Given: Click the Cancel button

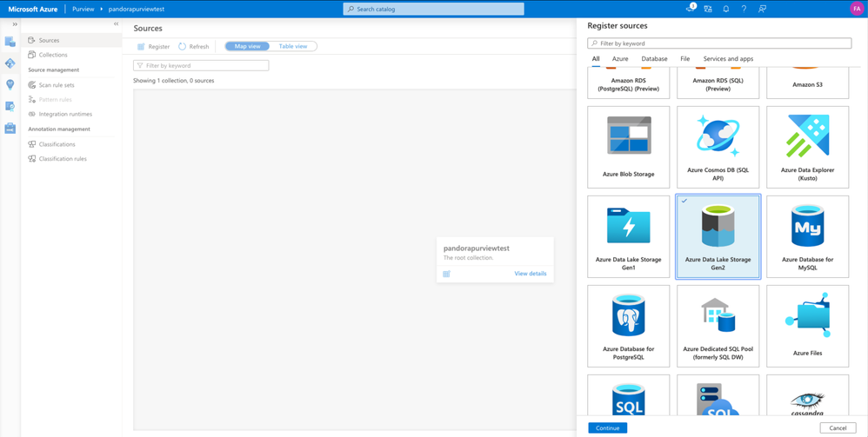Looking at the screenshot, I should tap(838, 427).
